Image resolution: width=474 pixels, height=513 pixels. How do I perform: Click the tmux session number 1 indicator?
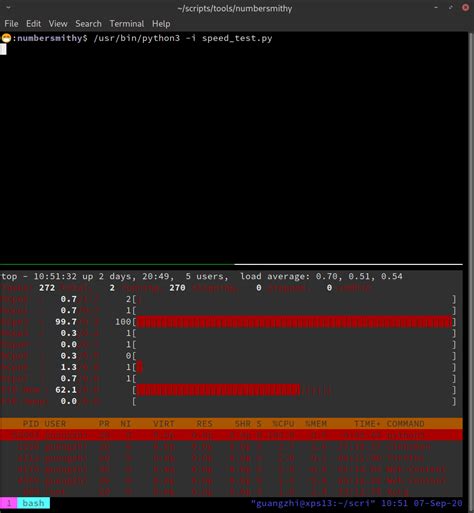coord(9,503)
